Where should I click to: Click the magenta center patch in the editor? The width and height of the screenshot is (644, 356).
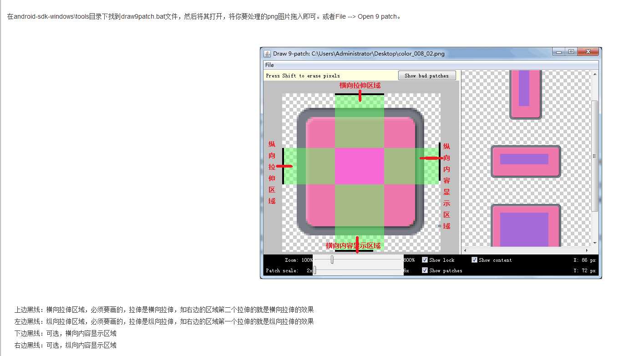(360, 166)
